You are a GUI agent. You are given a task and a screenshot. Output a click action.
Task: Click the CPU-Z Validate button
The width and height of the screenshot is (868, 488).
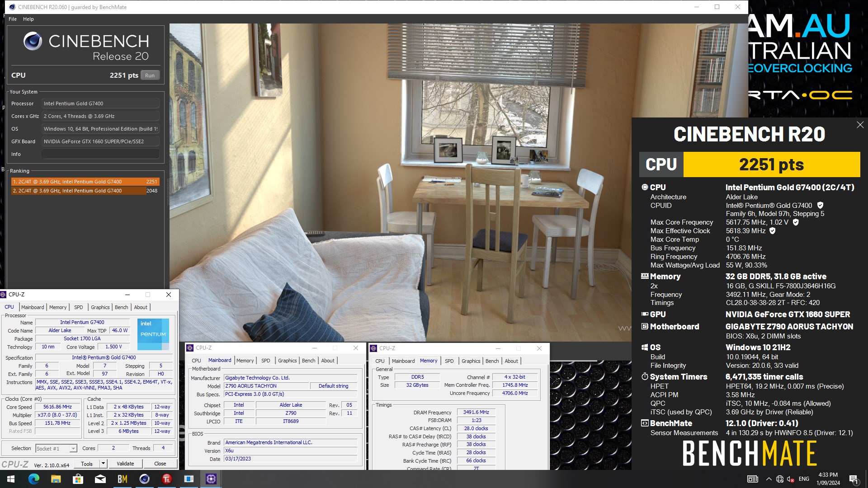125,464
